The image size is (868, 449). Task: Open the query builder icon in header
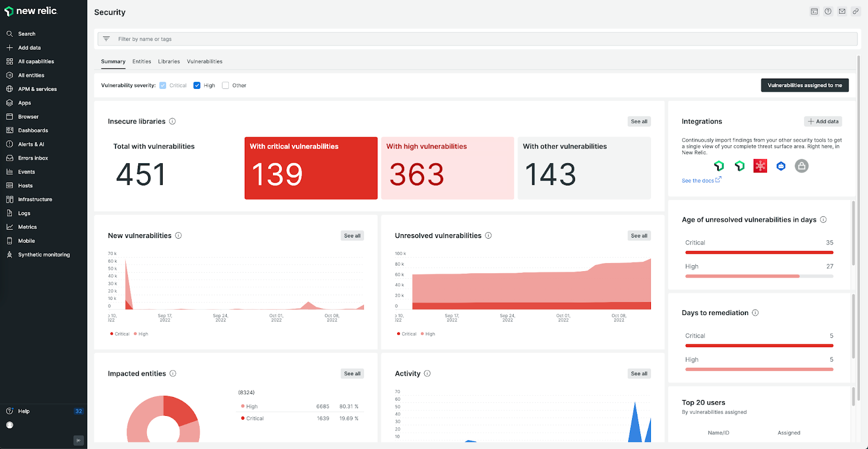[814, 11]
